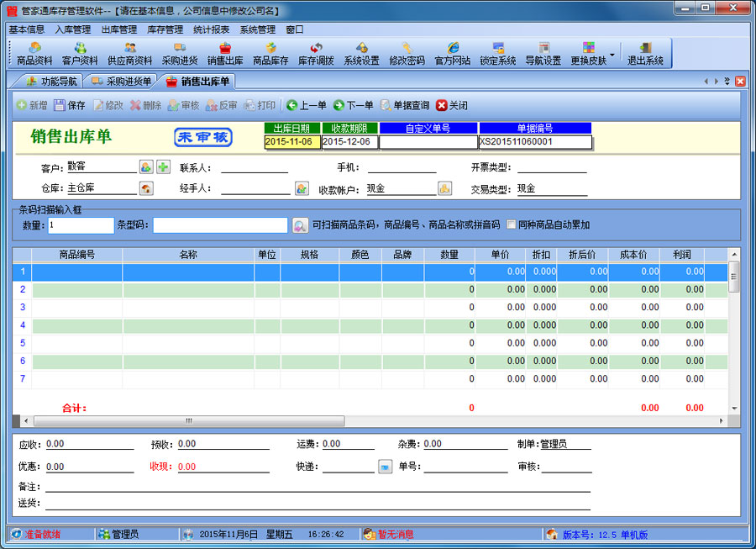Click the 单据编号 field
This screenshot has height=549, width=756.
[535, 142]
